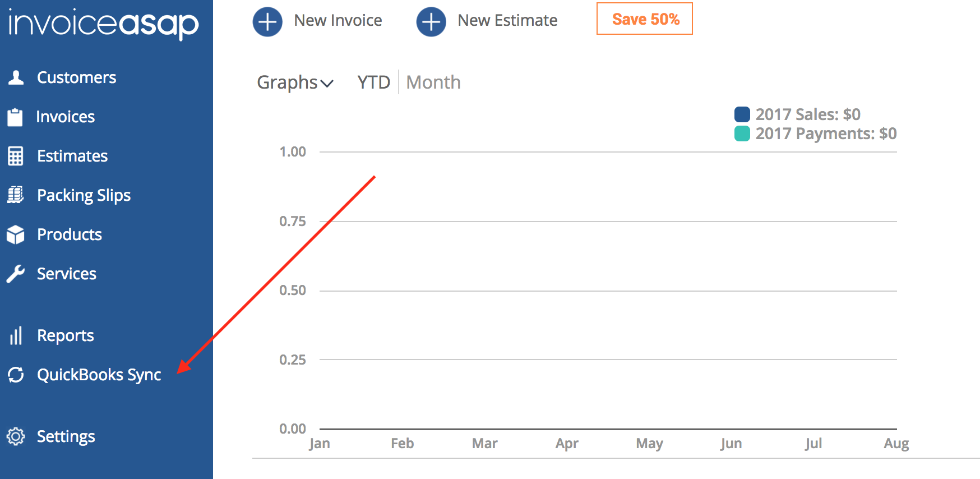980x479 pixels.
Task: Toggle the 2017 Sales legend swatch
Action: [742, 114]
